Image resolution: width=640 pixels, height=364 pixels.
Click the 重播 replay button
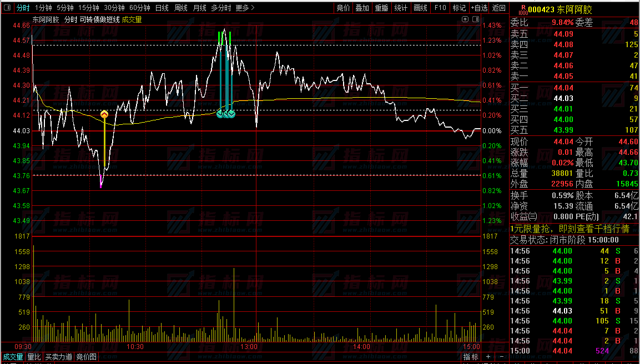pyautogui.click(x=382, y=7)
